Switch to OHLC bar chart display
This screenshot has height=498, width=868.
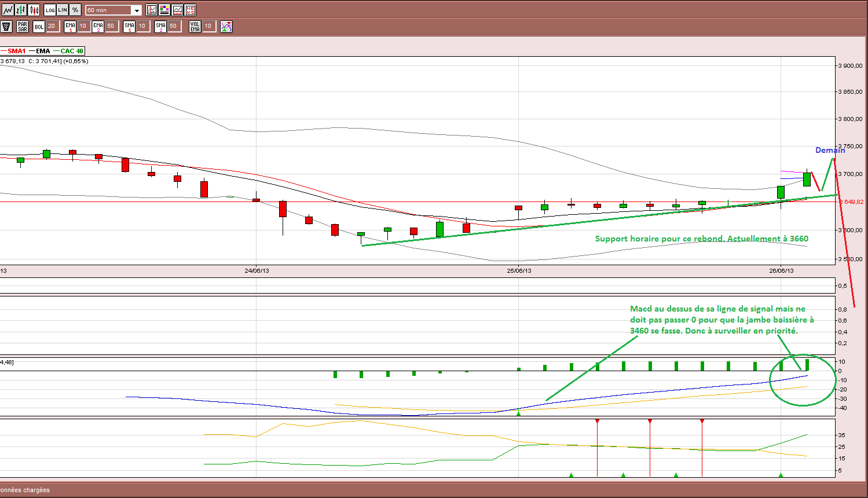click(21, 10)
